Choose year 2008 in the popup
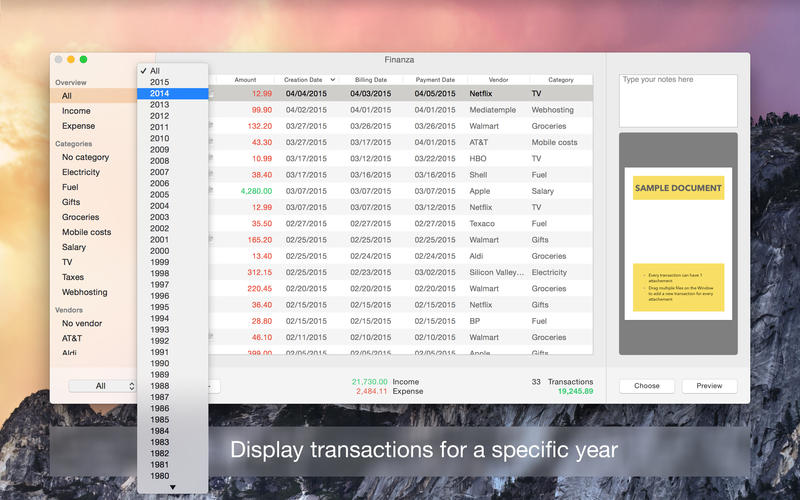Viewport: 800px width, 500px height. (x=172, y=161)
